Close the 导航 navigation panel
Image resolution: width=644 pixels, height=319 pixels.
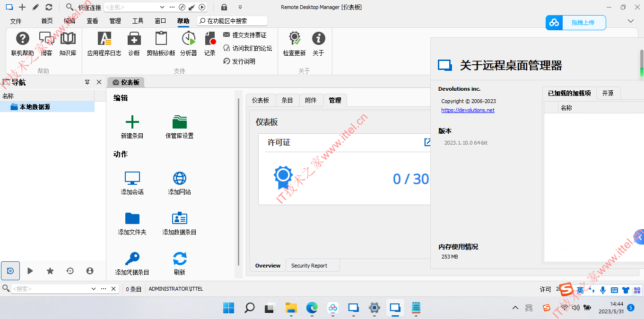(x=99, y=82)
